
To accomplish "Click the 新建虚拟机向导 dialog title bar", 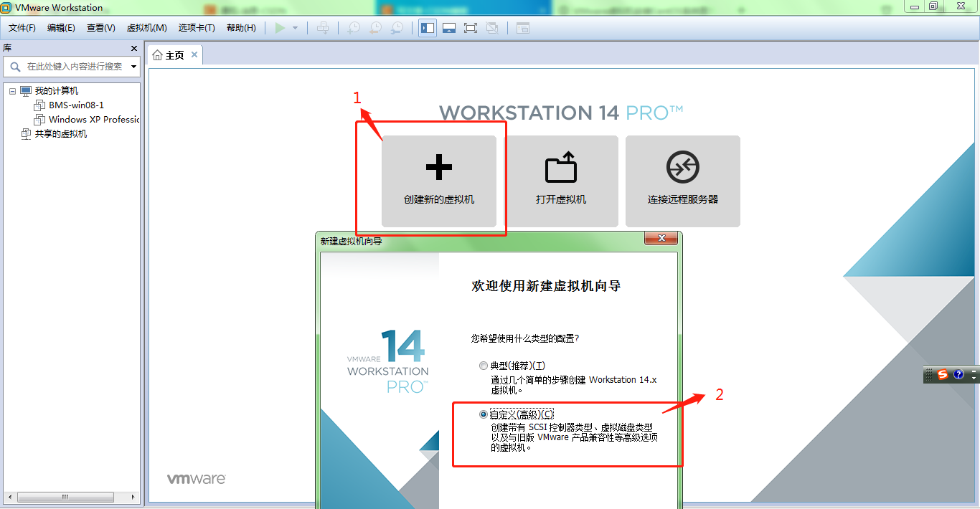I will coord(481,241).
